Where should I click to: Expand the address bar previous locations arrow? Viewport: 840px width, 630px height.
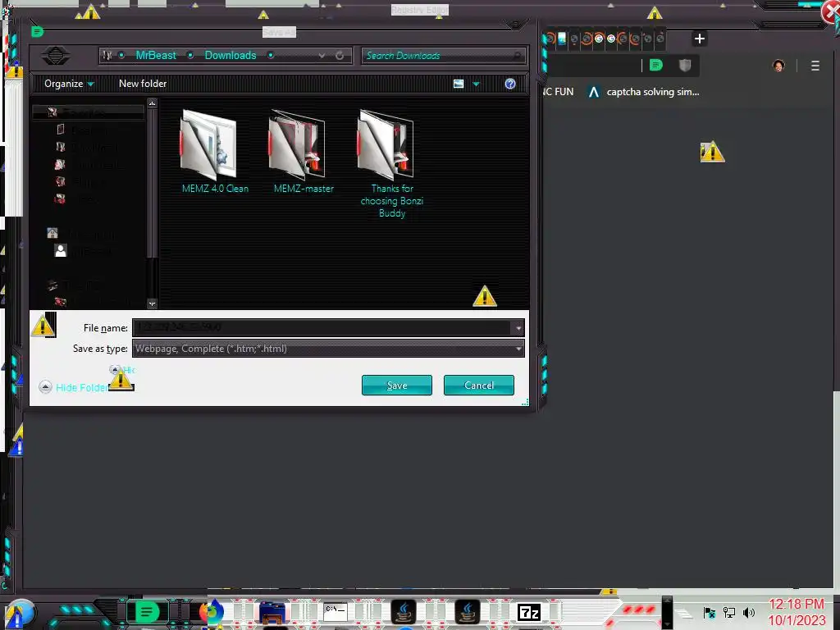322,56
